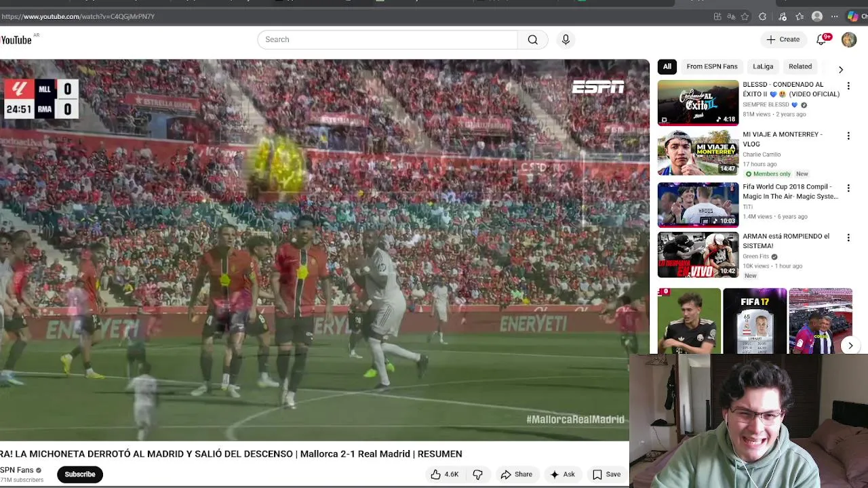Click the browser translate page icon
Screen dimensions: 868x488
click(x=731, y=16)
